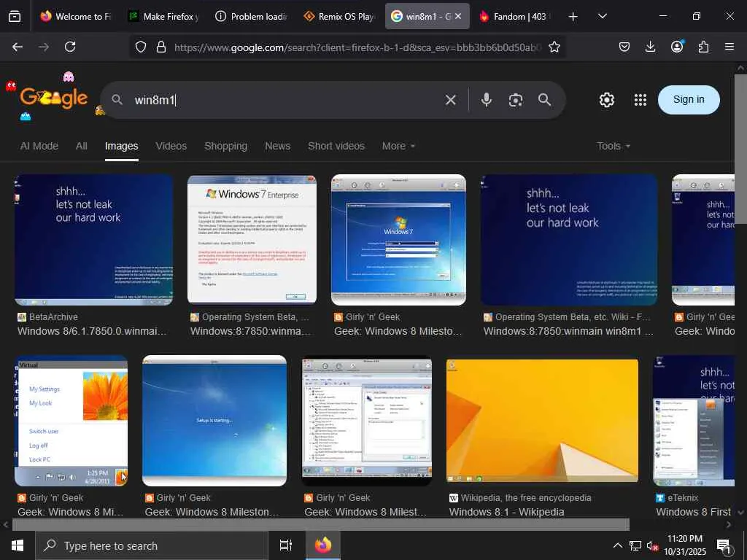Click the Windows taskbar search box

[x=152, y=545]
